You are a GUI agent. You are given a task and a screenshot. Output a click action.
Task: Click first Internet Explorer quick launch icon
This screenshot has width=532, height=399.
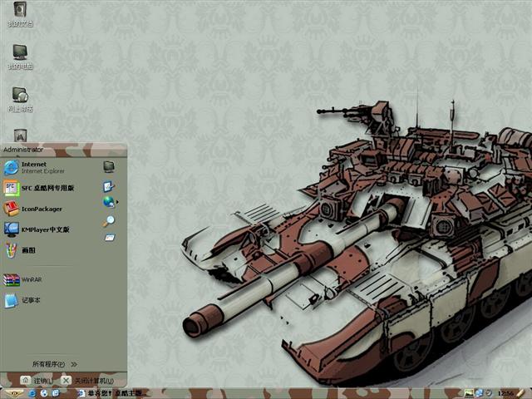pos(32,393)
